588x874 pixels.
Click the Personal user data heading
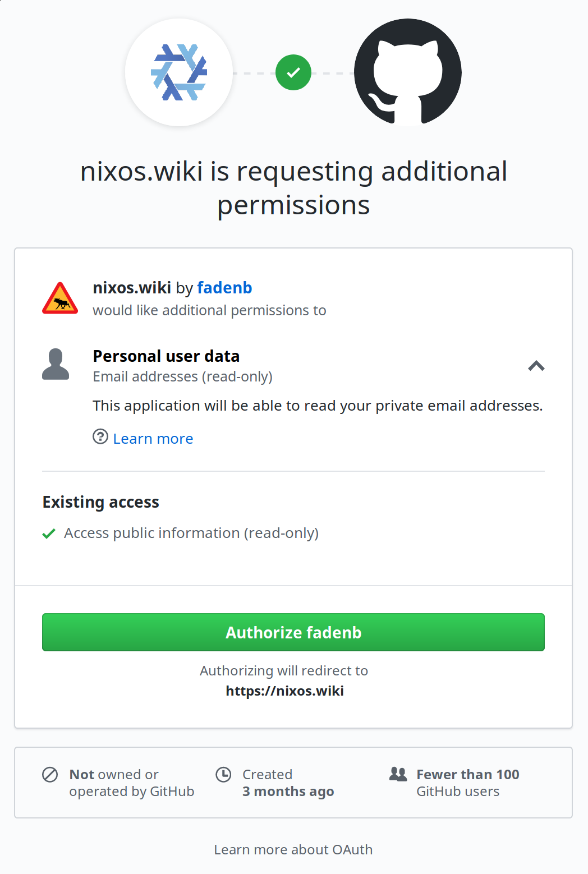pyautogui.click(x=166, y=356)
